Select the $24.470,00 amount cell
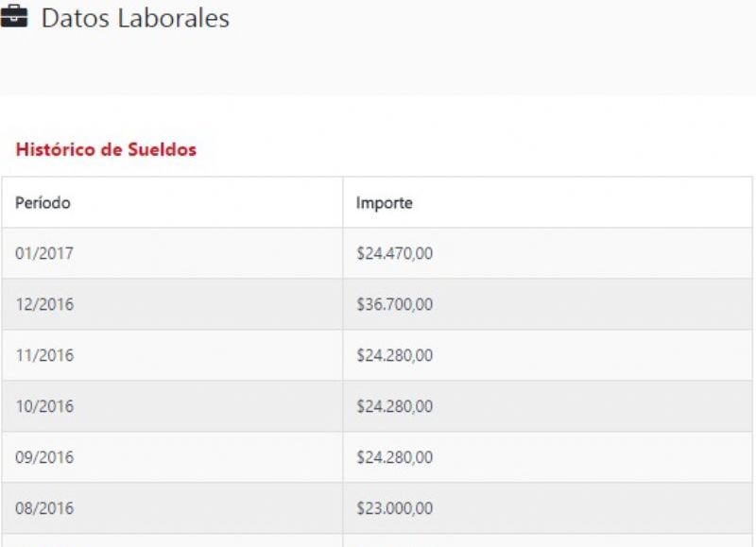This screenshot has height=547, width=756. (547, 253)
